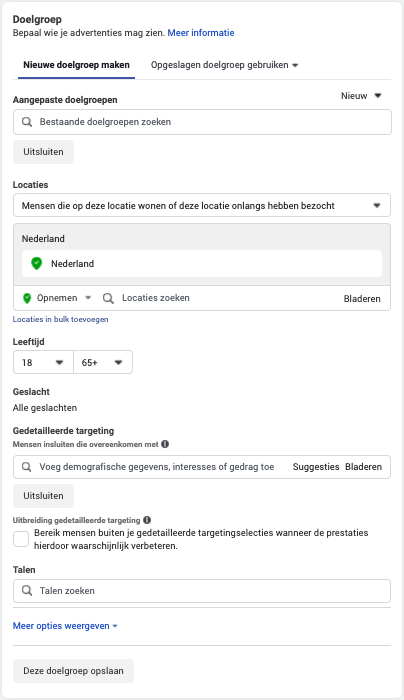Click the info icon beside 'Mensen insluiten die overeenkomen met'
The width and height of the screenshot is (404, 700).
coord(165,444)
